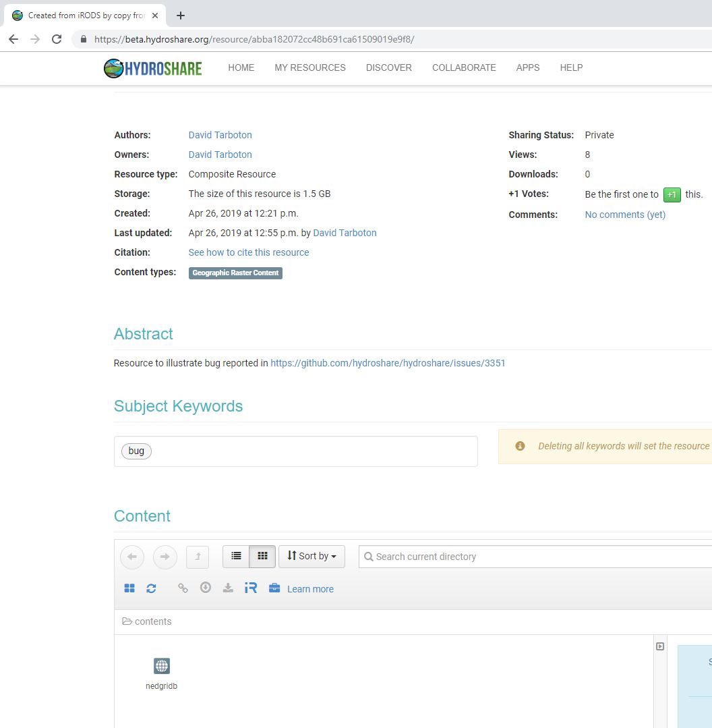Image resolution: width=712 pixels, height=728 pixels.
Task: Click the +1 vote button
Action: (672, 194)
